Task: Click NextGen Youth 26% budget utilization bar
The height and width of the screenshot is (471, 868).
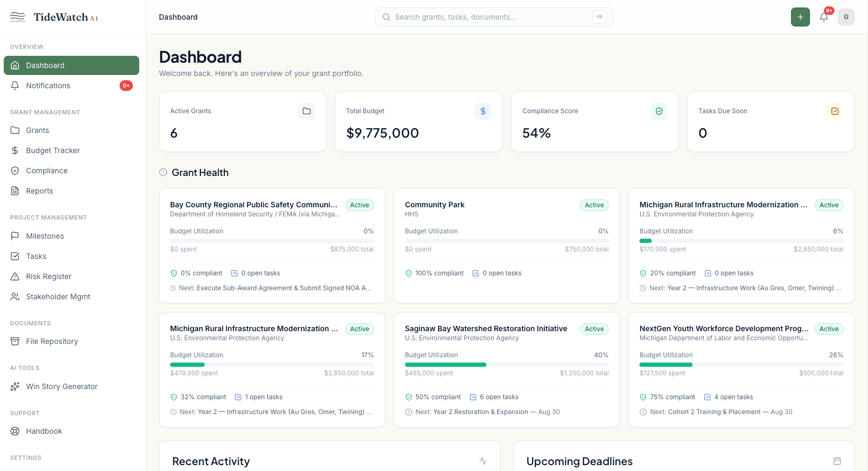Action: tap(741, 365)
